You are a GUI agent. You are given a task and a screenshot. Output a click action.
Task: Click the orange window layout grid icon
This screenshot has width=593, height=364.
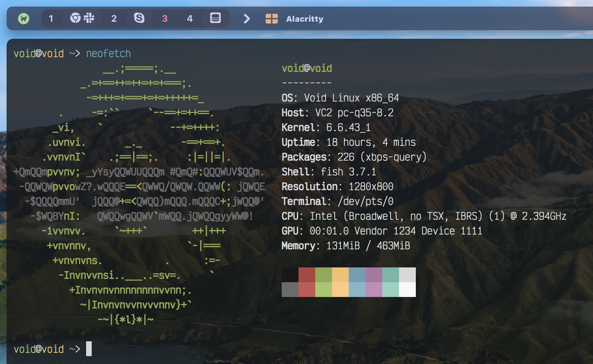tap(272, 18)
